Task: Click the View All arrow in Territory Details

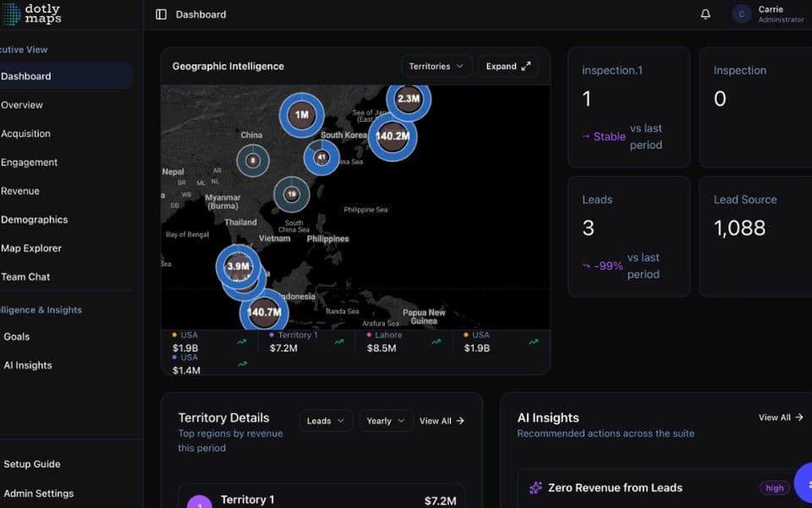Action: [460, 421]
